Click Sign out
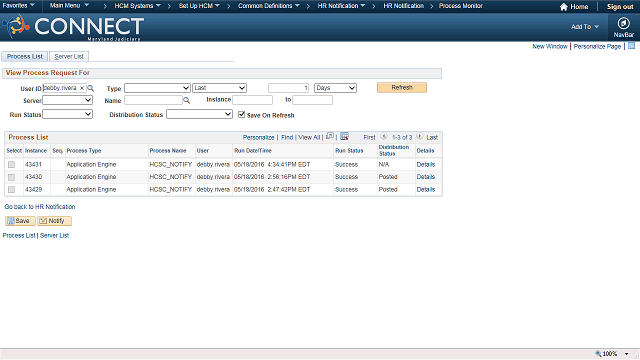 coord(620,7)
